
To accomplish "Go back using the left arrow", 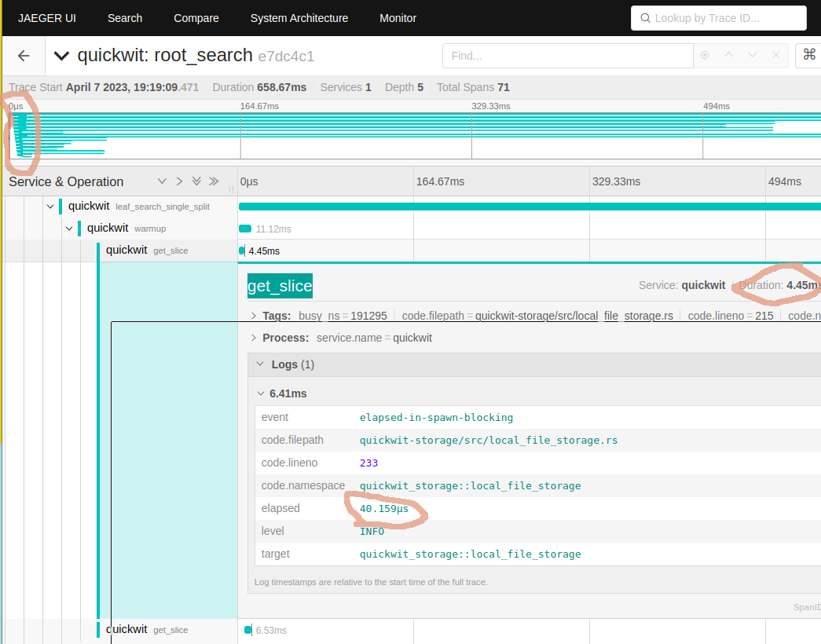I will click(x=24, y=56).
